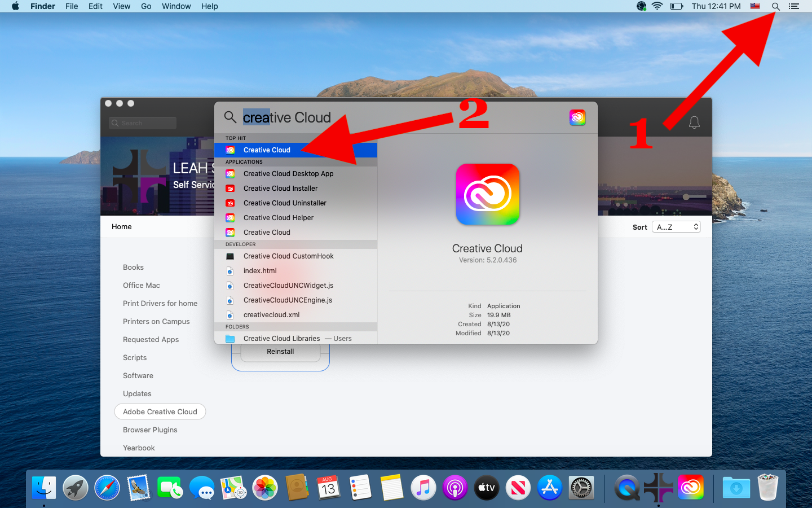Click the Wi-Fi status icon
Viewport: 812px width, 508px height.
coord(657,6)
